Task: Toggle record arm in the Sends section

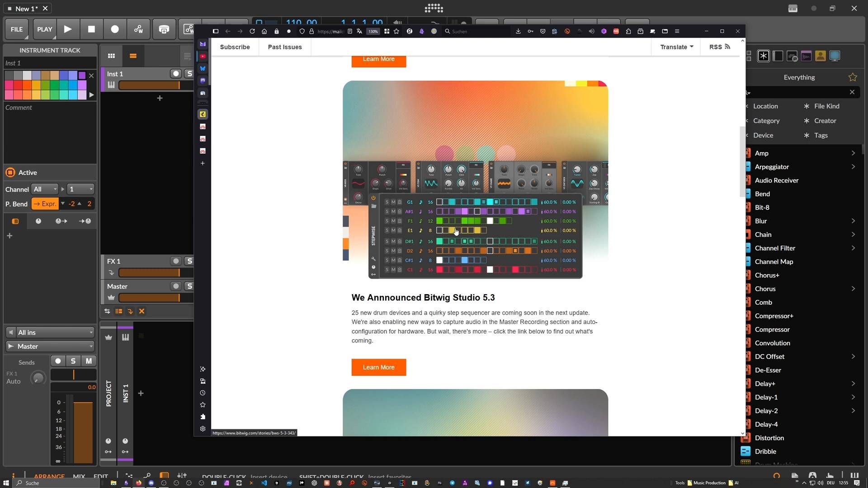Action: [x=58, y=361]
